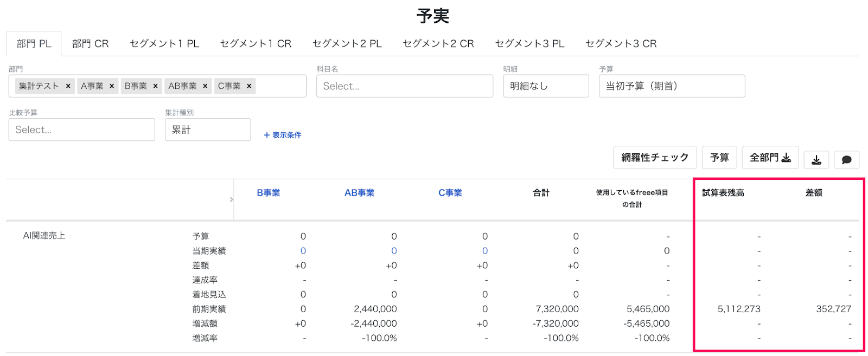
Task: Remove the AB事業 tag
Action: 205,86
